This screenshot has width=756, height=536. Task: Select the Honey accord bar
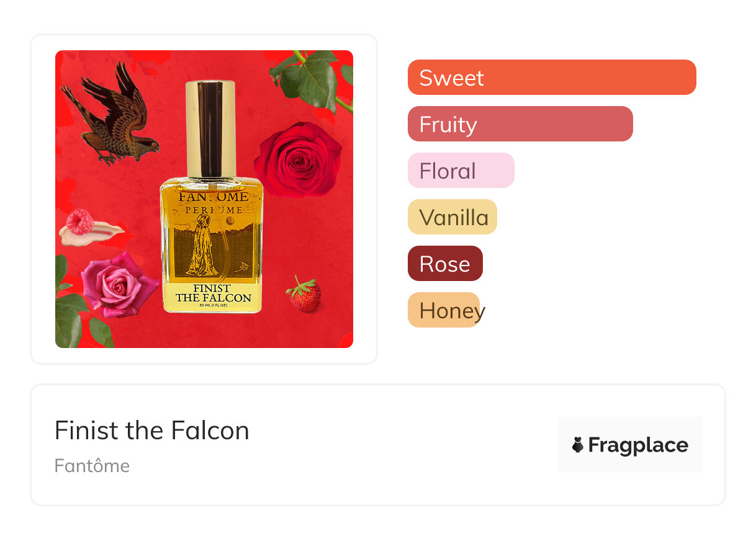pos(444,310)
